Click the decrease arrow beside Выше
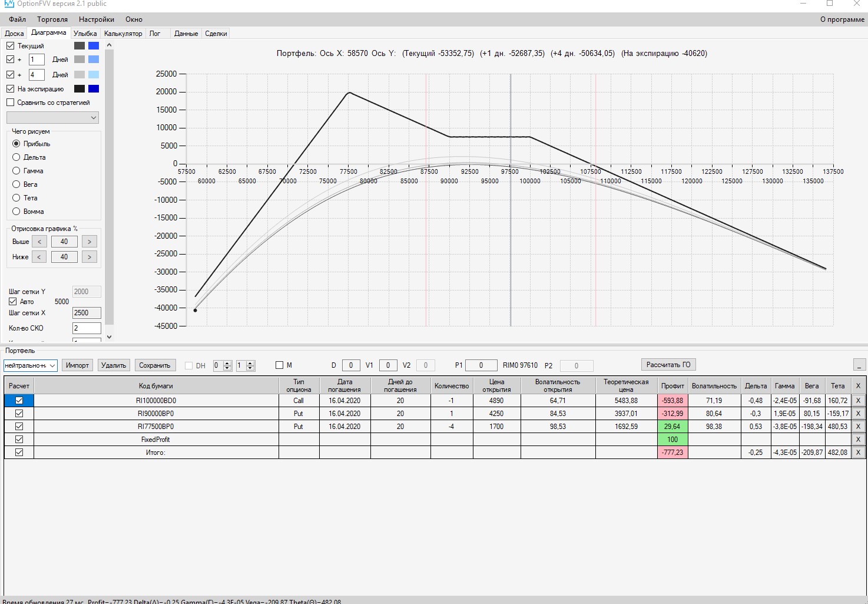The image size is (868, 604). click(x=39, y=242)
